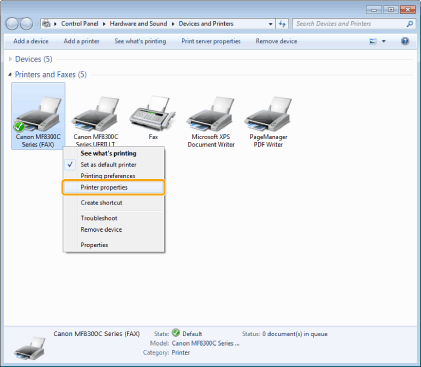Viewport: 421px width, 367px height.
Task: Choose Troubleshoot in the context menu
Action: [99, 218]
